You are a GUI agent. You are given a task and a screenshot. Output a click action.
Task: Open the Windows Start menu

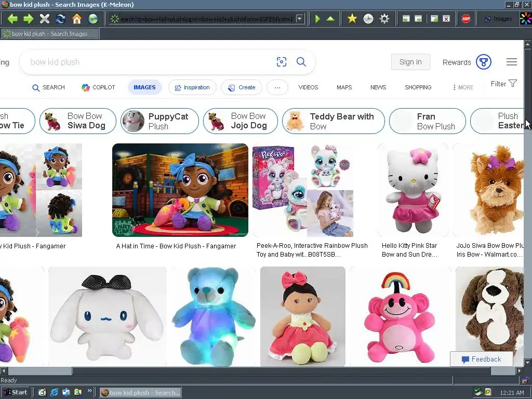[x=15, y=393]
